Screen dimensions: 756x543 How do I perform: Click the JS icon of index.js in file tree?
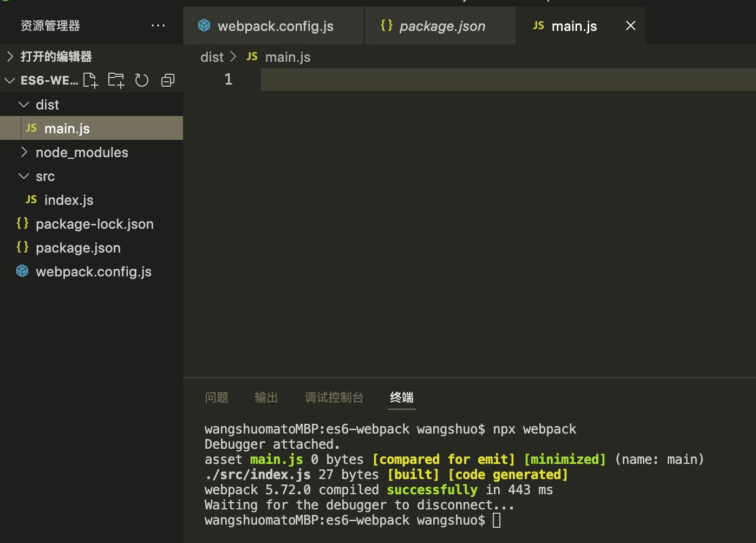pos(31,199)
